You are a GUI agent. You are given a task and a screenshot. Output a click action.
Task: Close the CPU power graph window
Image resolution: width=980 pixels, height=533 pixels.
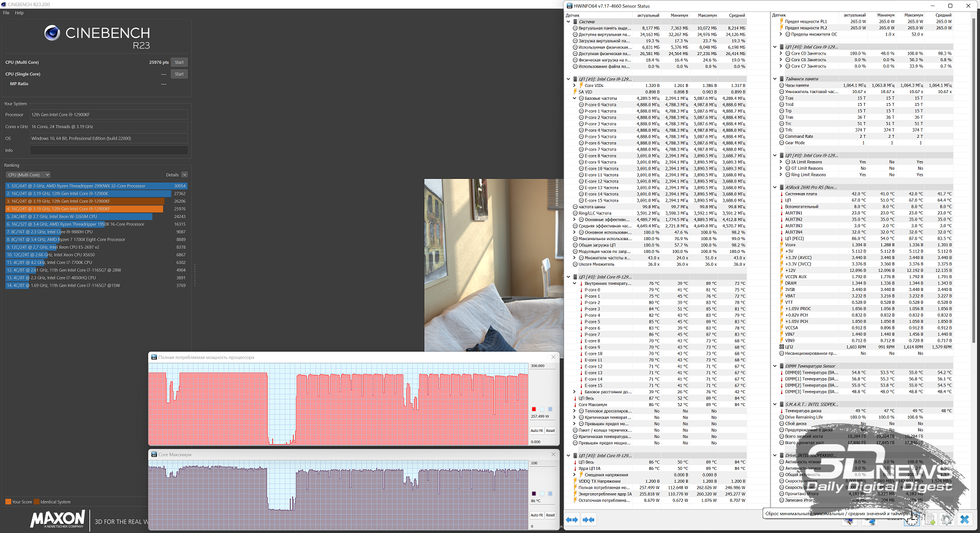[553, 357]
